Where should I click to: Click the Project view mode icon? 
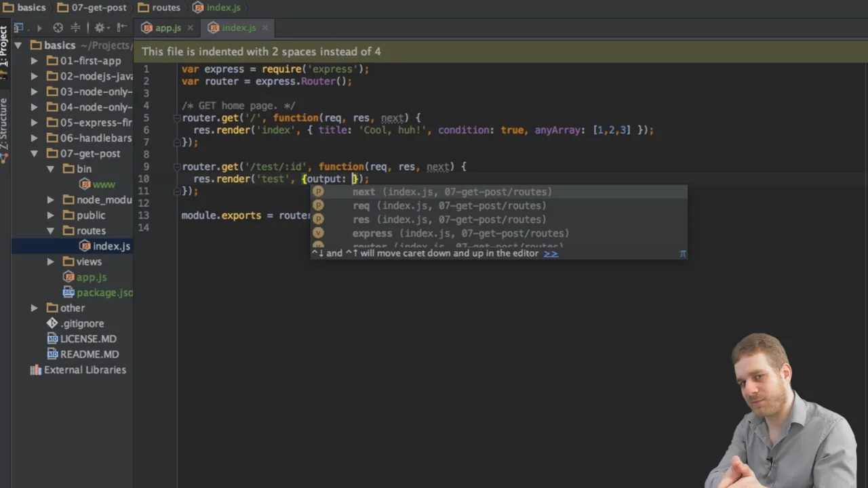[18, 28]
